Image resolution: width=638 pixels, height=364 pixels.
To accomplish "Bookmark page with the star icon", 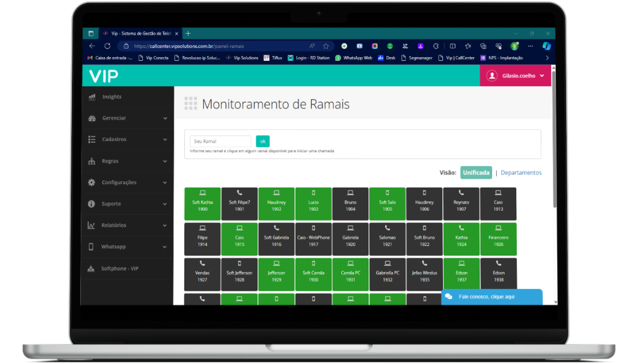I will click(x=325, y=46).
